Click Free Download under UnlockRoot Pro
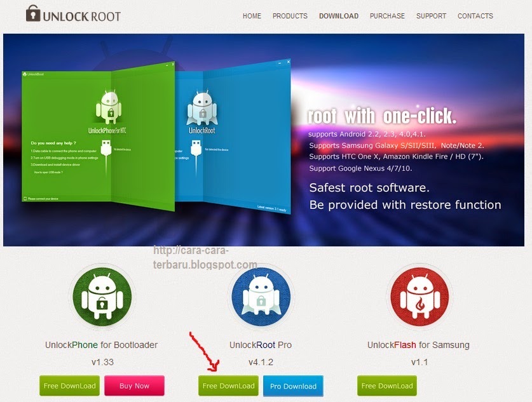Image resolution: width=532 pixels, height=402 pixels. [228, 385]
